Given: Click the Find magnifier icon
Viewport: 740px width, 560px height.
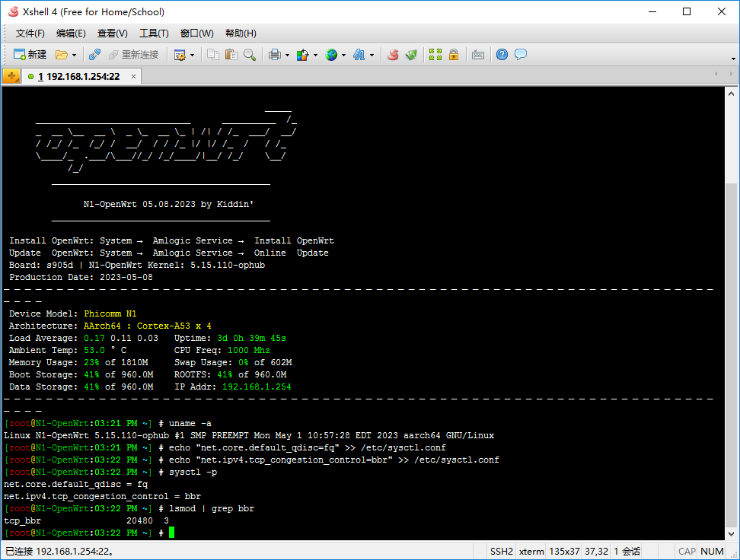Looking at the screenshot, I should click(x=250, y=55).
